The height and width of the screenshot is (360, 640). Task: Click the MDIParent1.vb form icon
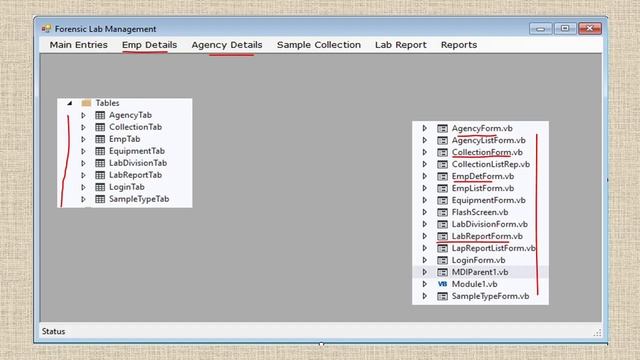pos(442,272)
